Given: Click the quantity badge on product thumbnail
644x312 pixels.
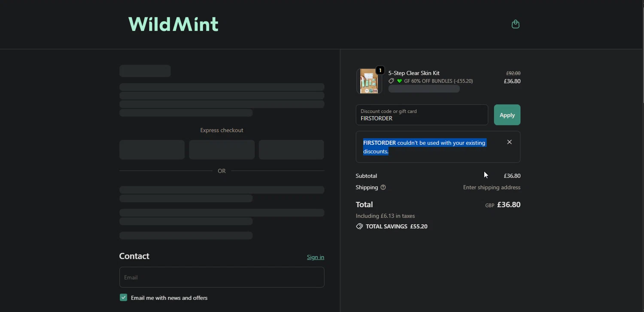Looking at the screenshot, I should (380, 70).
